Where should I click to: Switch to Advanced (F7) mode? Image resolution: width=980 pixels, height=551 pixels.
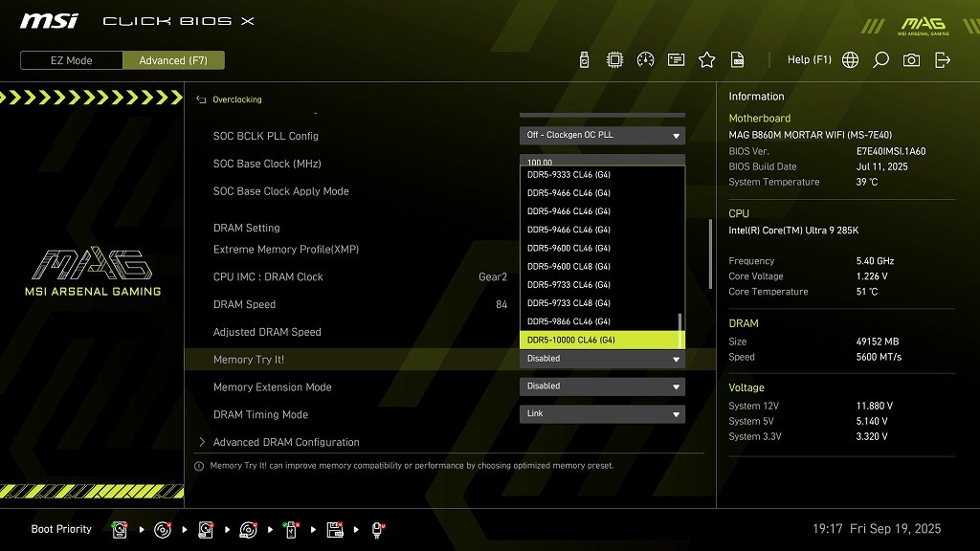coord(173,60)
